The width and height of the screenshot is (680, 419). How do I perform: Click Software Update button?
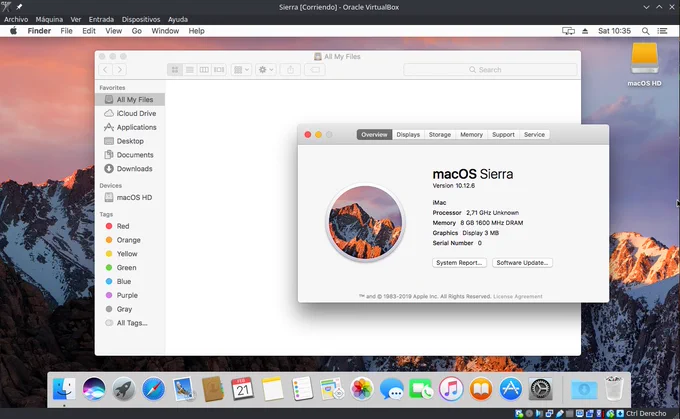tap(522, 262)
